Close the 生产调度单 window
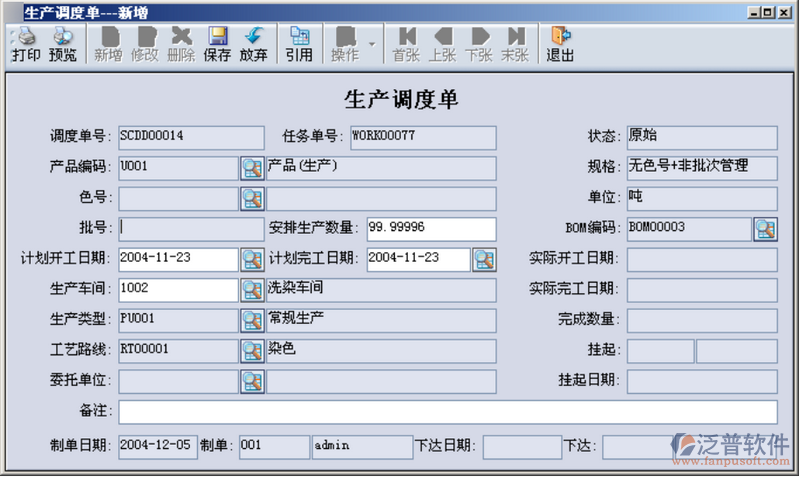This screenshot has height=477, width=800. click(786, 13)
